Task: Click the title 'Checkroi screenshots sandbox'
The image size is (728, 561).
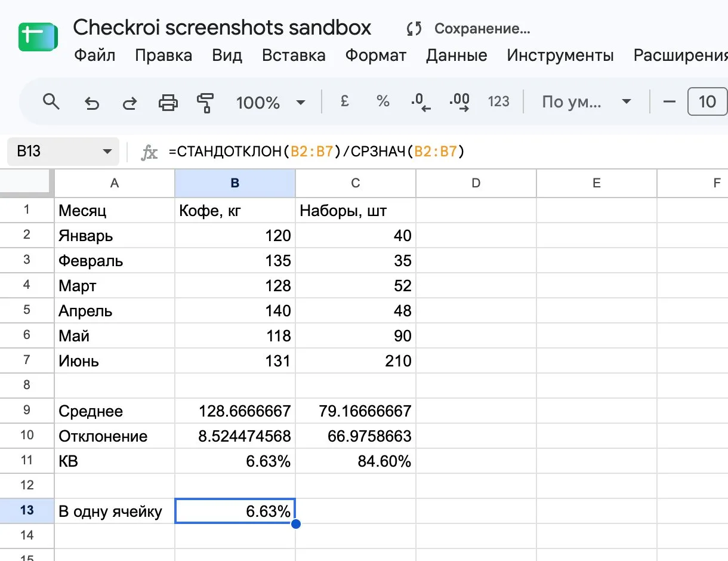Action: point(222,27)
